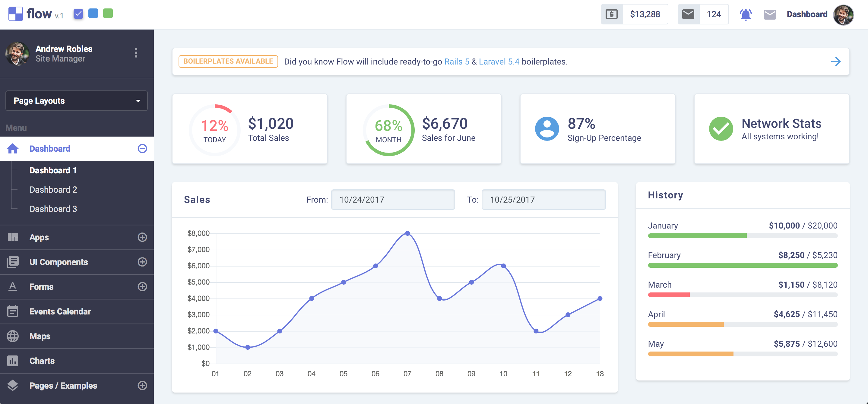Click the bar chart icon for Charts

(x=13, y=361)
